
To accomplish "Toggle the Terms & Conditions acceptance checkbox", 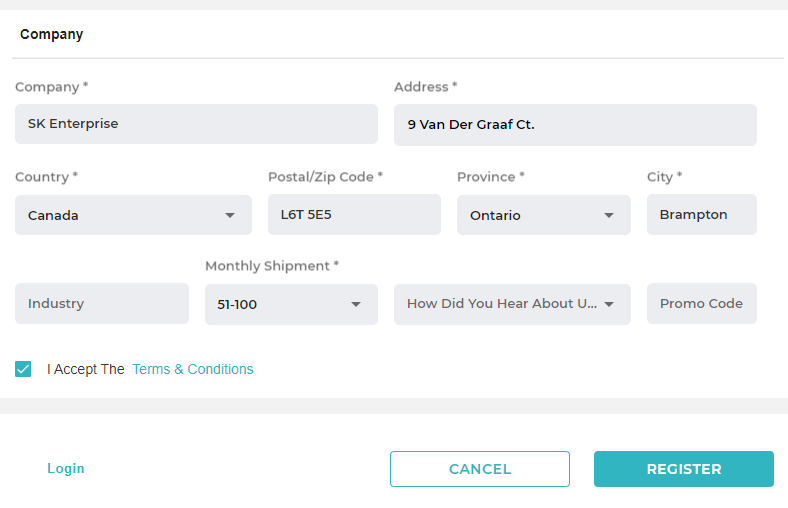I will click(23, 369).
